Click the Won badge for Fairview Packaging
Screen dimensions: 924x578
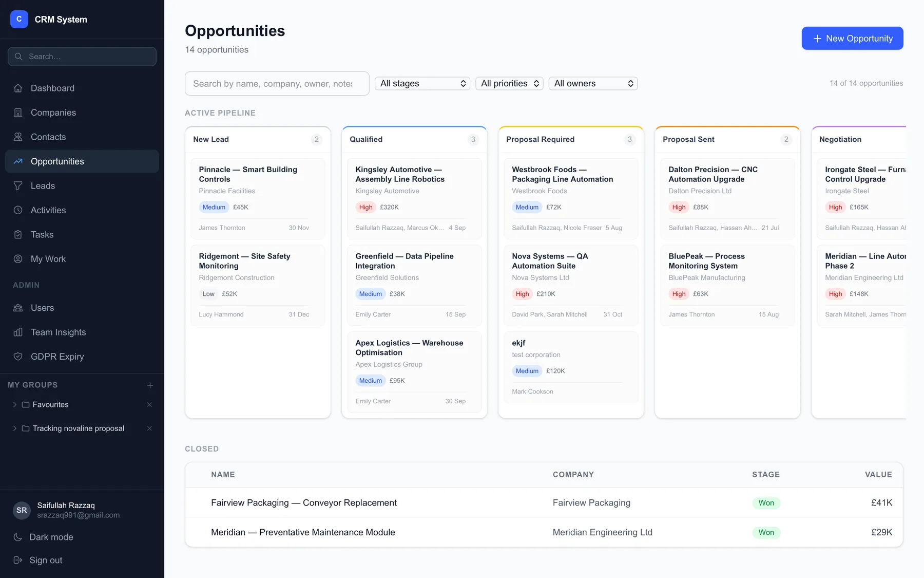tap(766, 503)
